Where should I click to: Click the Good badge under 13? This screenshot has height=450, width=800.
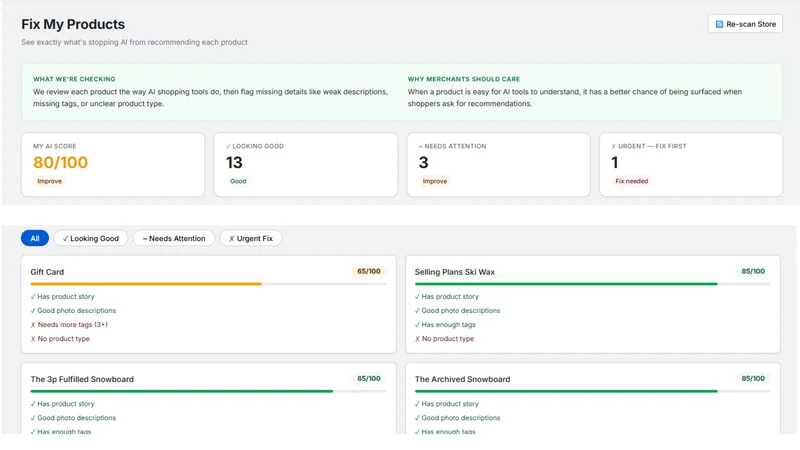(238, 181)
